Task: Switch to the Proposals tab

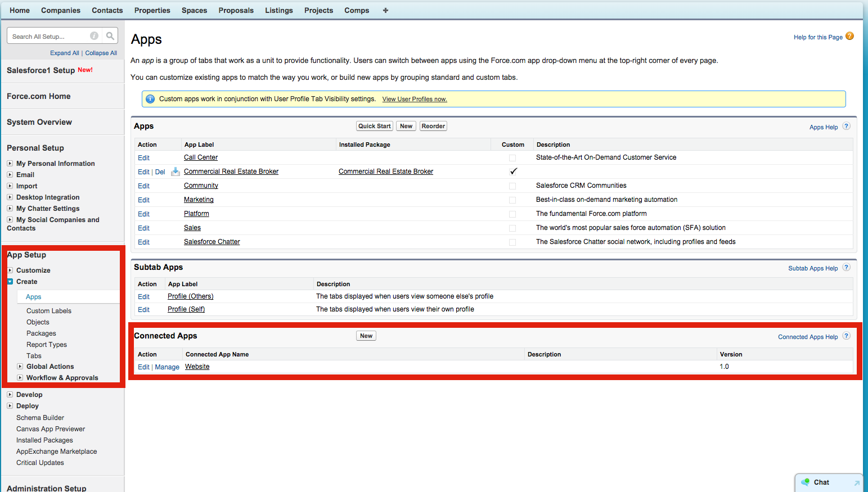Action: coord(236,10)
